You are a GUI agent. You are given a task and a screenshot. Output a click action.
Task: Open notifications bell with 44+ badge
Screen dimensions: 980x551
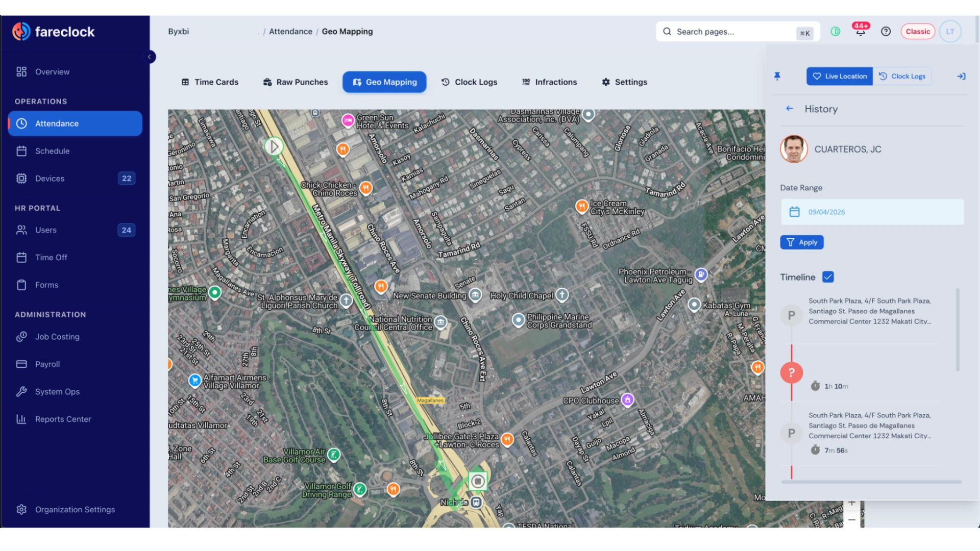point(861,31)
